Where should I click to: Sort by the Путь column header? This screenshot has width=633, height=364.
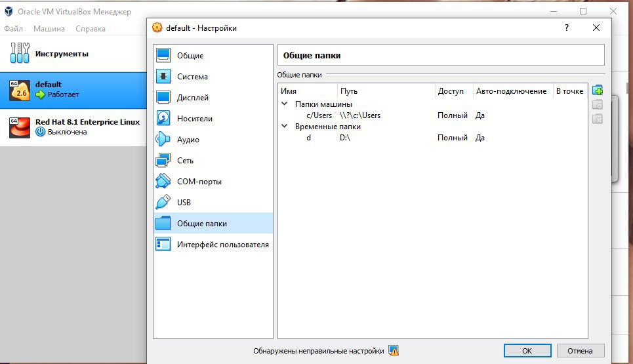pyautogui.click(x=386, y=91)
